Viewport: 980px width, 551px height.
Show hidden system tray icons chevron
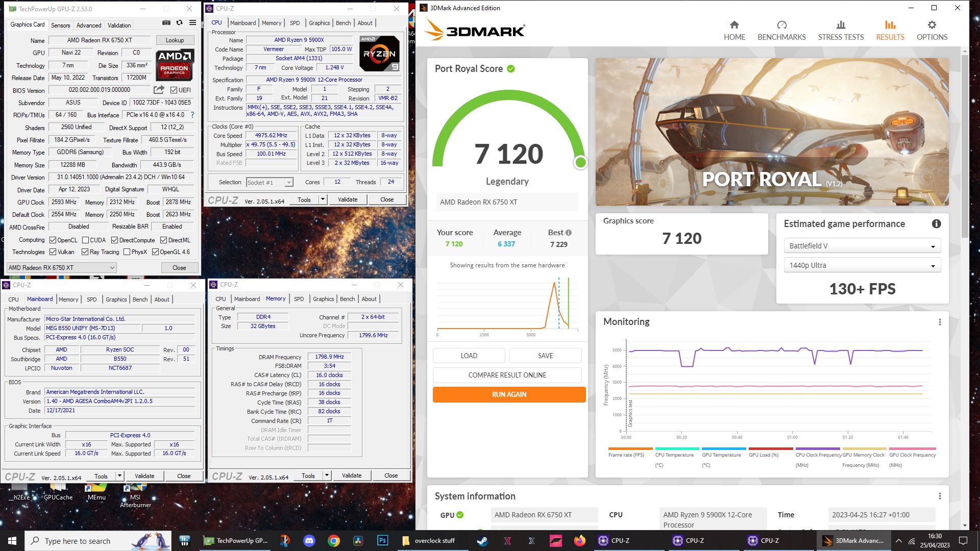coord(898,541)
